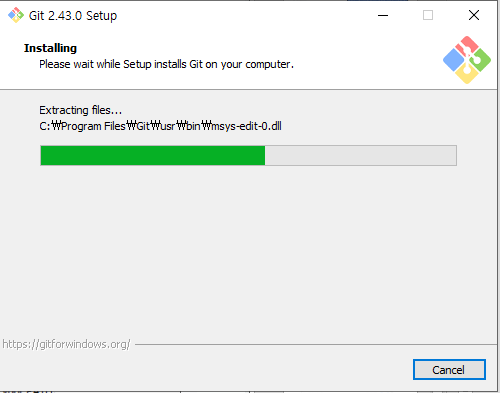Click the greyed-out maximize button
500x393 pixels.
point(428,15)
